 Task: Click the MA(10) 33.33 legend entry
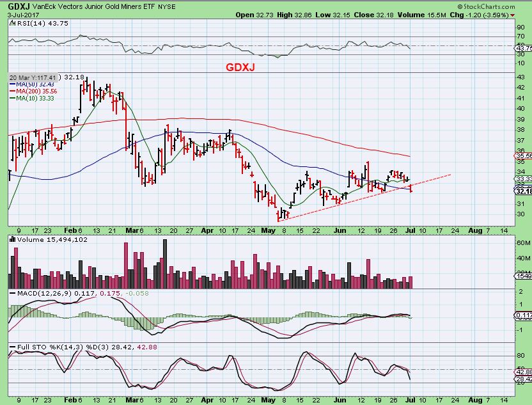pos(31,99)
